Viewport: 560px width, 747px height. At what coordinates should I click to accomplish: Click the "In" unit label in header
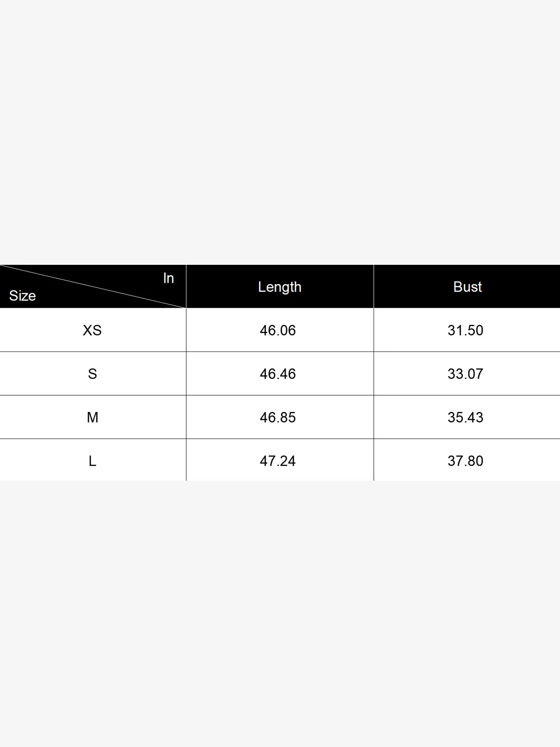point(168,278)
